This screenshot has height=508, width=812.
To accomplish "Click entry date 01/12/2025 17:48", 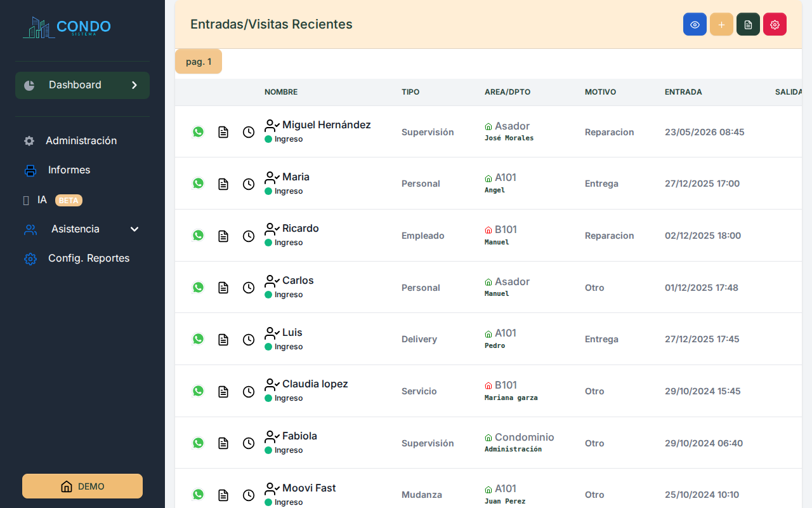I will 702,288.
